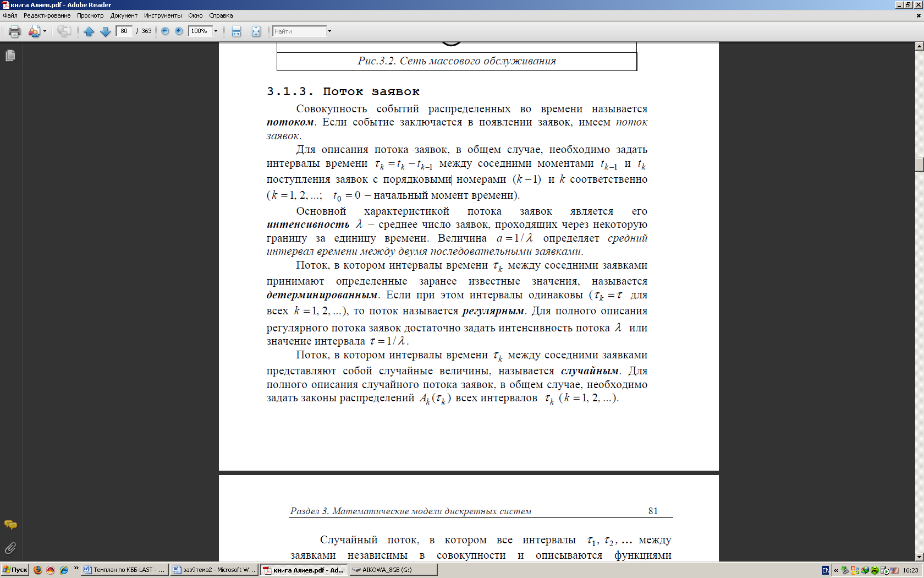
Task: Click the total page count "363"
Action: click(x=147, y=31)
